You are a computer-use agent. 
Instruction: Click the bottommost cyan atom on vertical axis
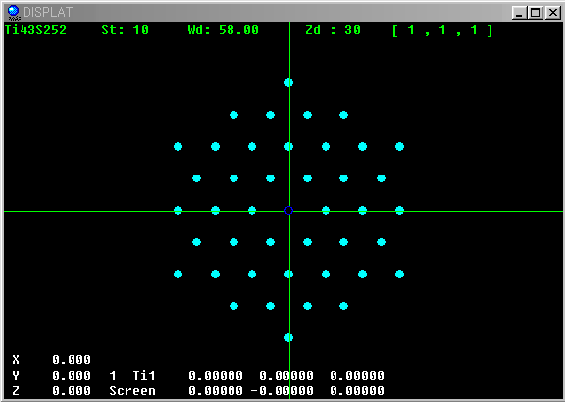[288, 338]
